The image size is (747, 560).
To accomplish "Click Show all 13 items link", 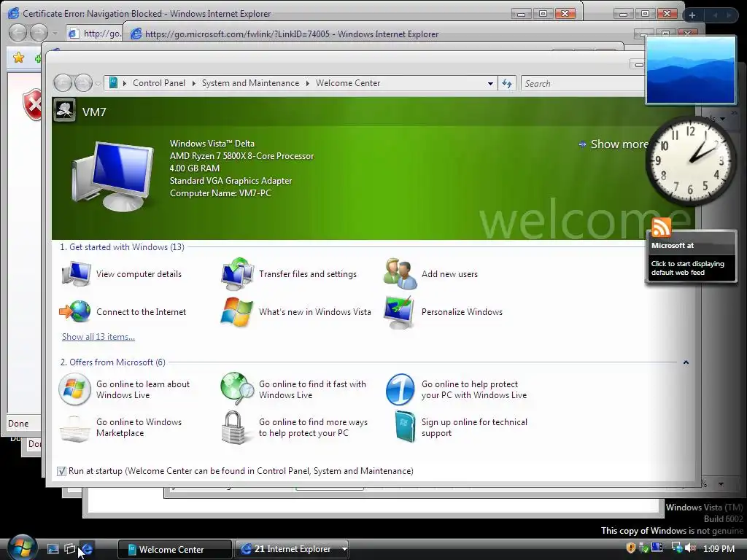I will pyautogui.click(x=98, y=337).
